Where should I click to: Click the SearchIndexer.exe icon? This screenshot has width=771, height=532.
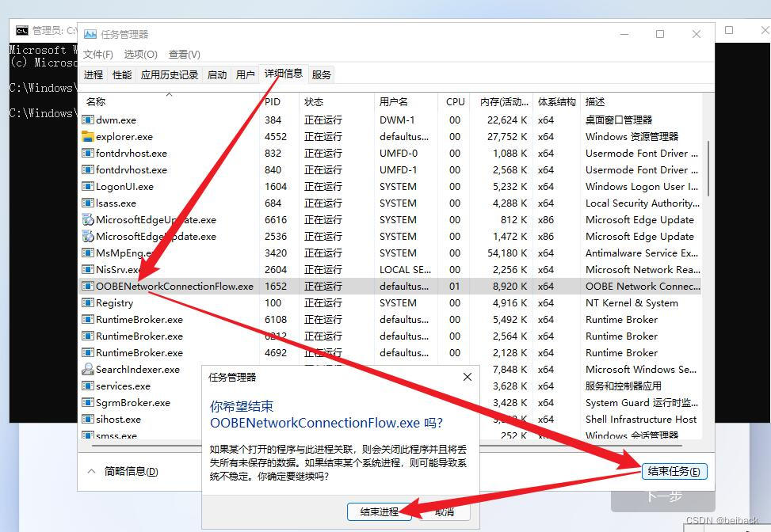pos(87,370)
